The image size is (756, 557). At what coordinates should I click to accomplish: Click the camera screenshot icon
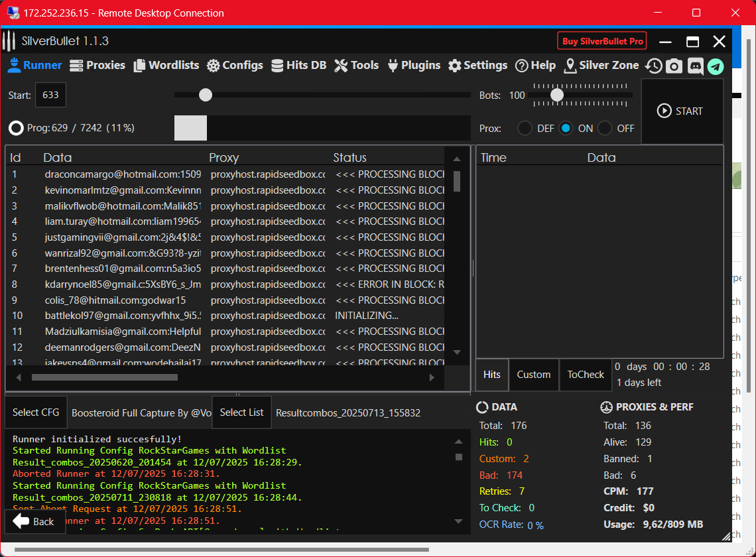(x=674, y=66)
